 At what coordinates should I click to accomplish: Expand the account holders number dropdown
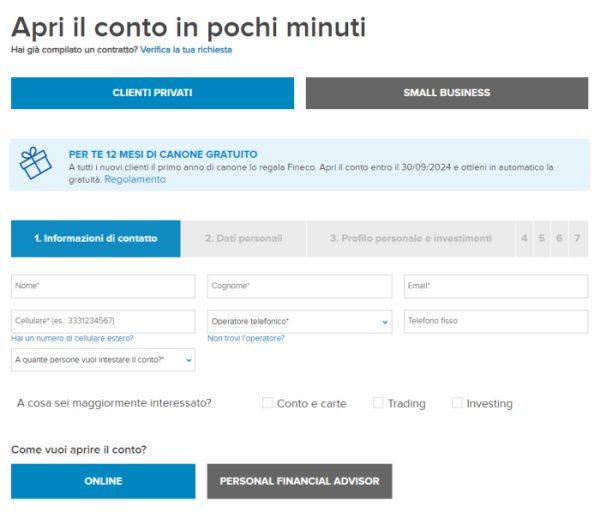click(x=103, y=359)
